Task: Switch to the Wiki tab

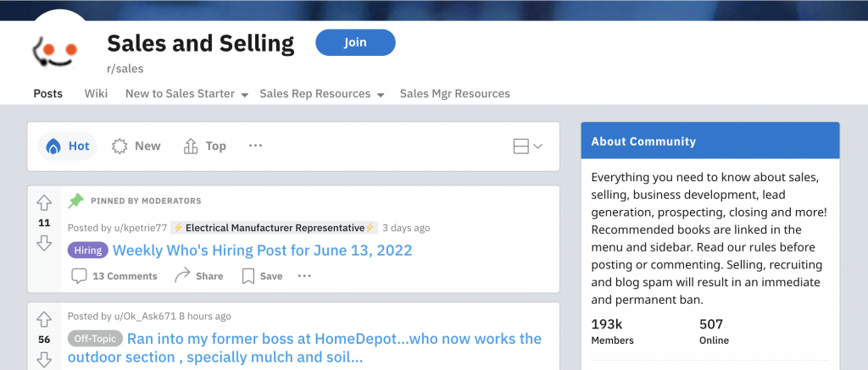Action: click(x=96, y=94)
